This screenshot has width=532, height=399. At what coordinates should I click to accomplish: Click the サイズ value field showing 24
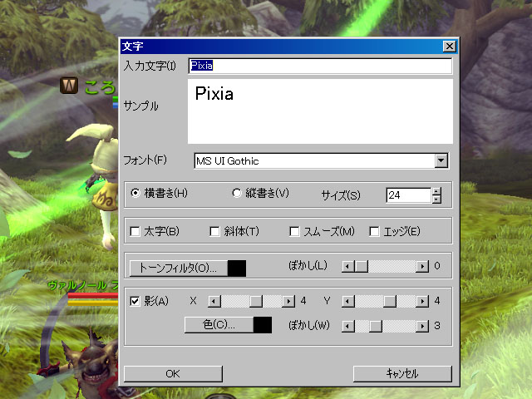(x=408, y=195)
